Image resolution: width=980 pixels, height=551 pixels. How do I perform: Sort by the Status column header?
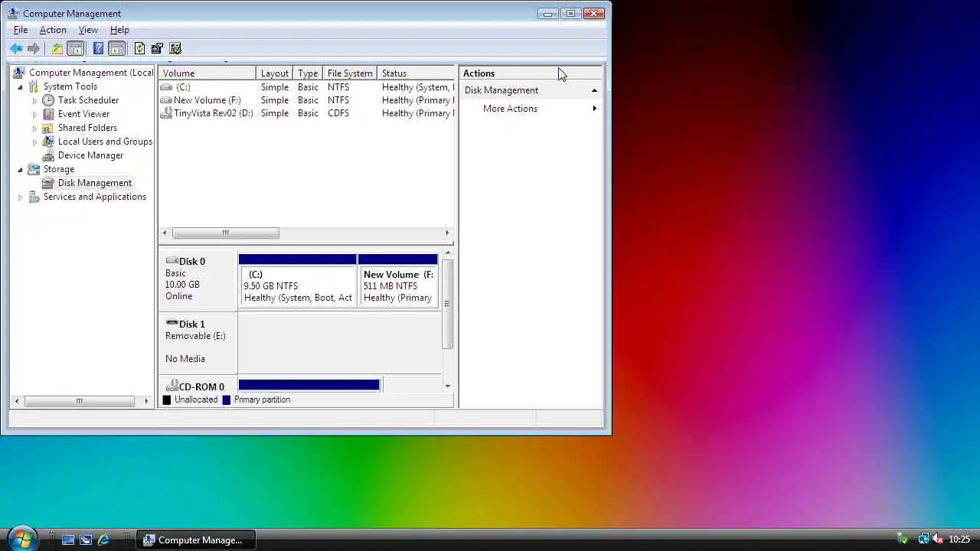416,73
